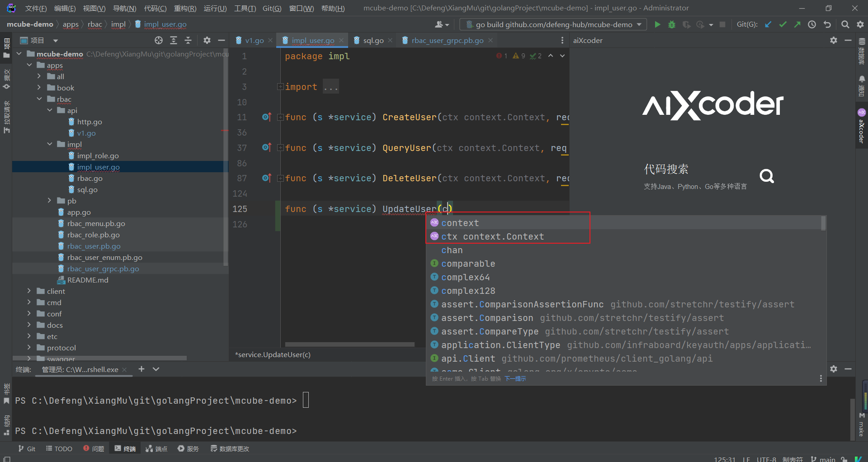The image size is (868, 462).
Task: Open editor tabs more options menu
Action: [562, 40]
